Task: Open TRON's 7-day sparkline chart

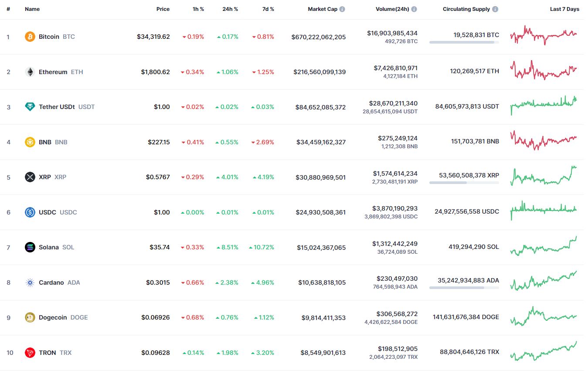Action: pos(544,351)
